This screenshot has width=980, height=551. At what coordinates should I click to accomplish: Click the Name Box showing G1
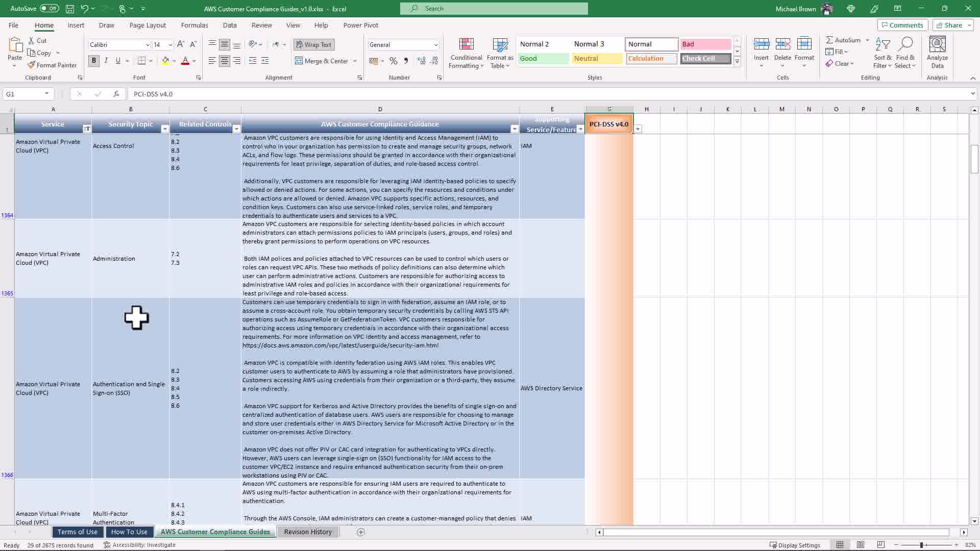[23, 94]
